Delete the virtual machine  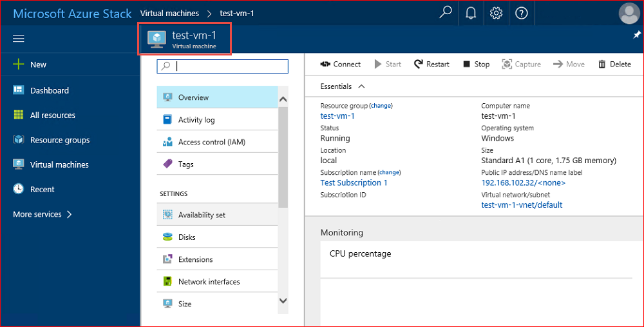[614, 64]
